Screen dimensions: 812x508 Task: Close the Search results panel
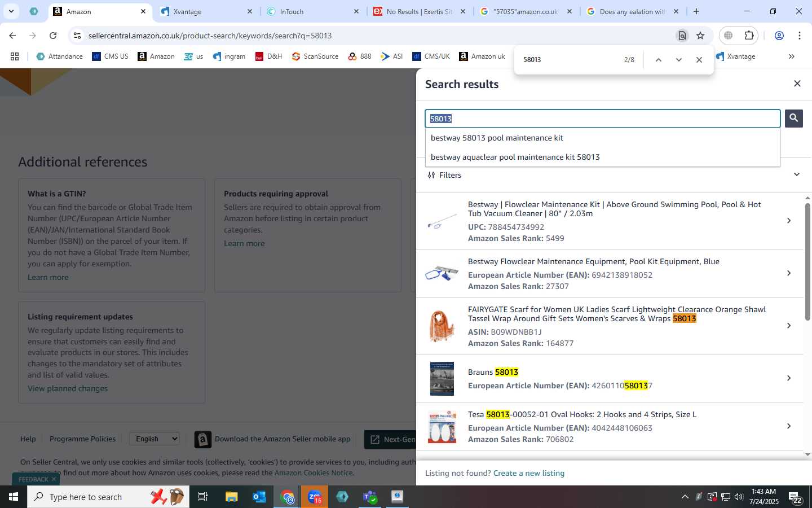tap(797, 84)
